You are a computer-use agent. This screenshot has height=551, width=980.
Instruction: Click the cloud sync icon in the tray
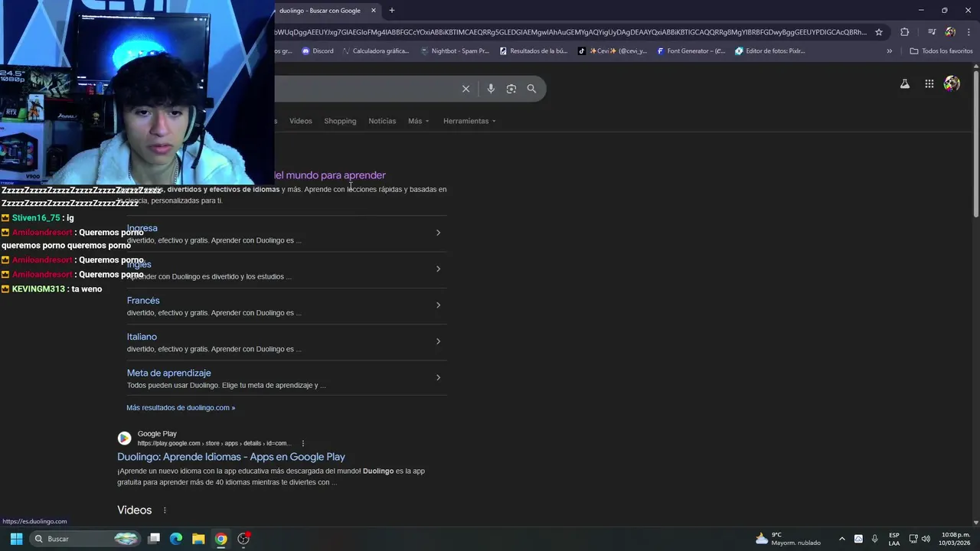click(x=858, y=539)
